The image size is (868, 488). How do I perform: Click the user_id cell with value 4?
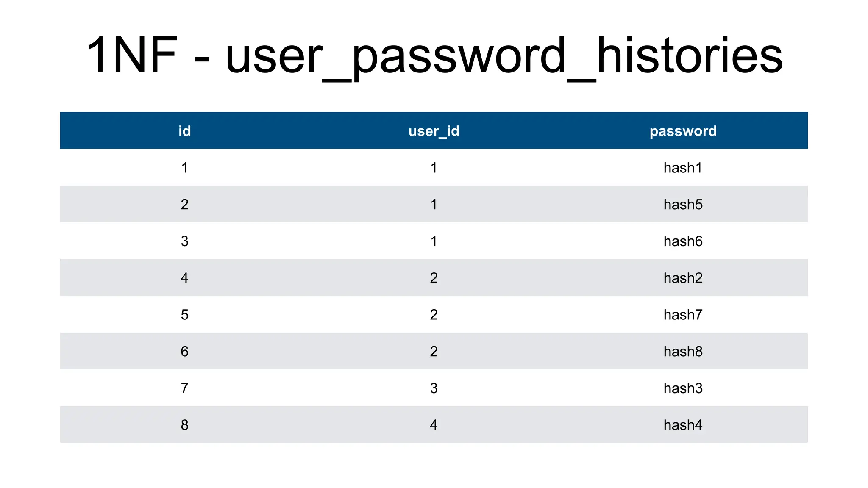(x=434, y=425)
